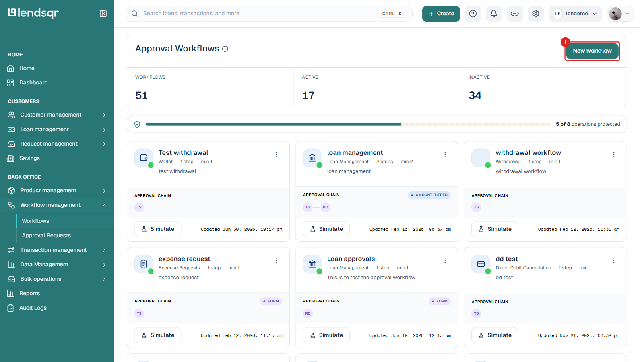
Task: Click document icon on expense request card
Action: click(x=144, y=264)
